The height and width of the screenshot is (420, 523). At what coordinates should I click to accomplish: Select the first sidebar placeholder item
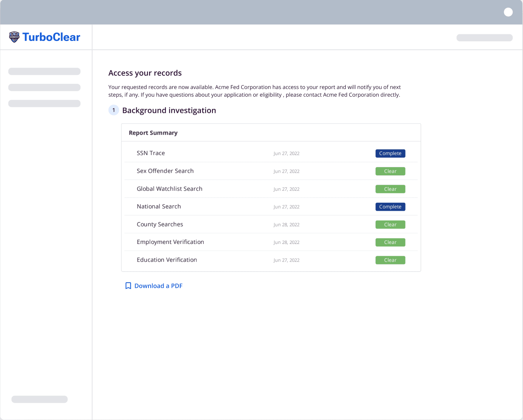[x=44, y=71]
